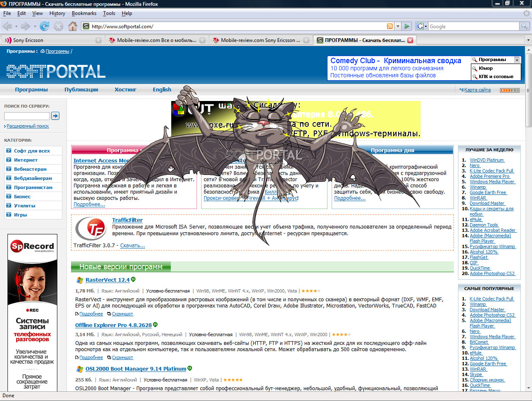This screenshot has height=401, width=532.
Task: Open the File menu
Action: pos(7,13)
